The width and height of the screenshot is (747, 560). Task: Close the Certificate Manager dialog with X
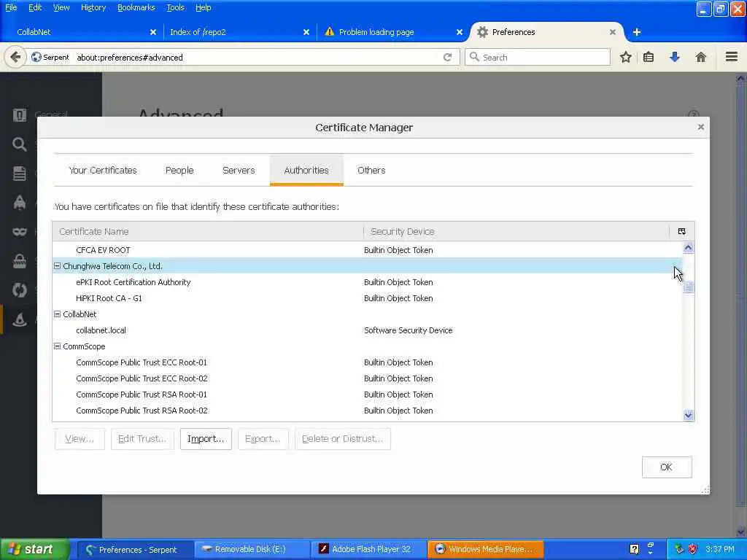pyautogui.click(x=701, y=127)
